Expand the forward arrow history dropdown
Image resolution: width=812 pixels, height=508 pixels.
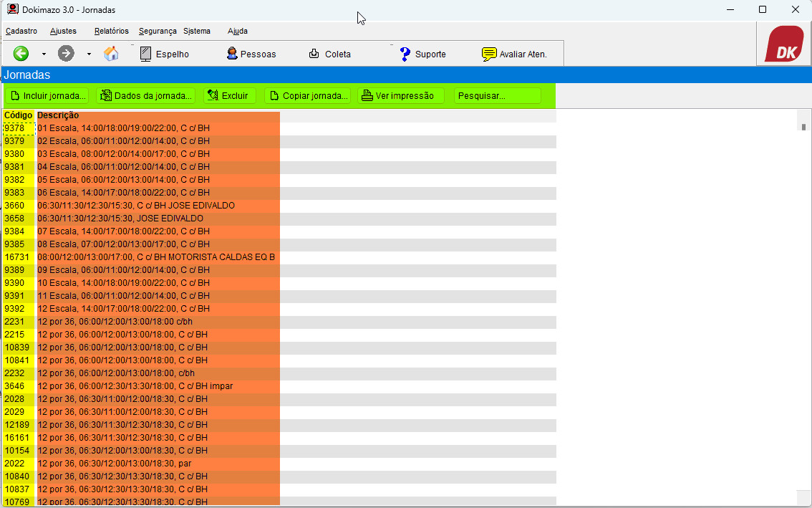pos(89,54)
